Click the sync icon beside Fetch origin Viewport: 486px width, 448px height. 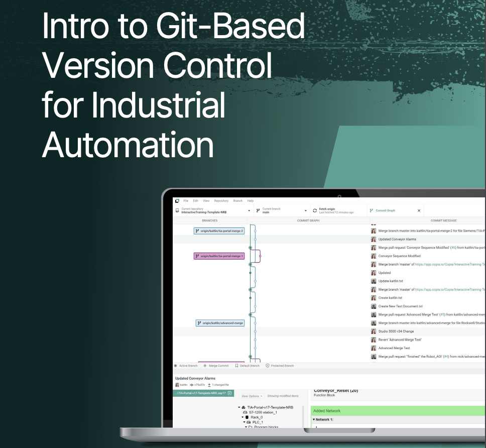(314, 209)
